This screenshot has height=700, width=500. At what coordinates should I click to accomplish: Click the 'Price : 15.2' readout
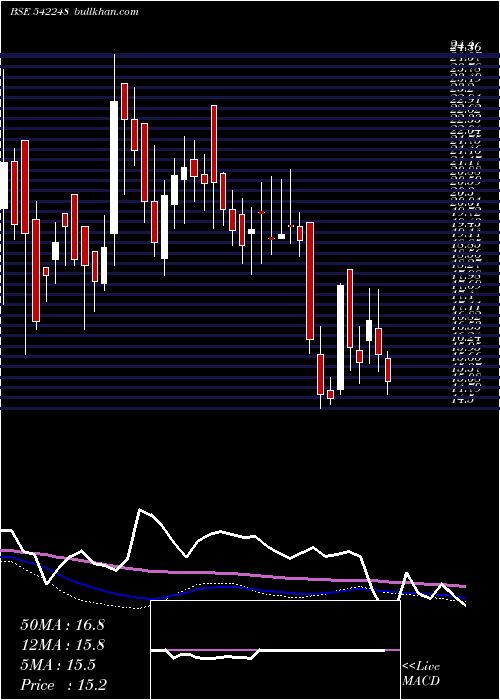(64, 685)
